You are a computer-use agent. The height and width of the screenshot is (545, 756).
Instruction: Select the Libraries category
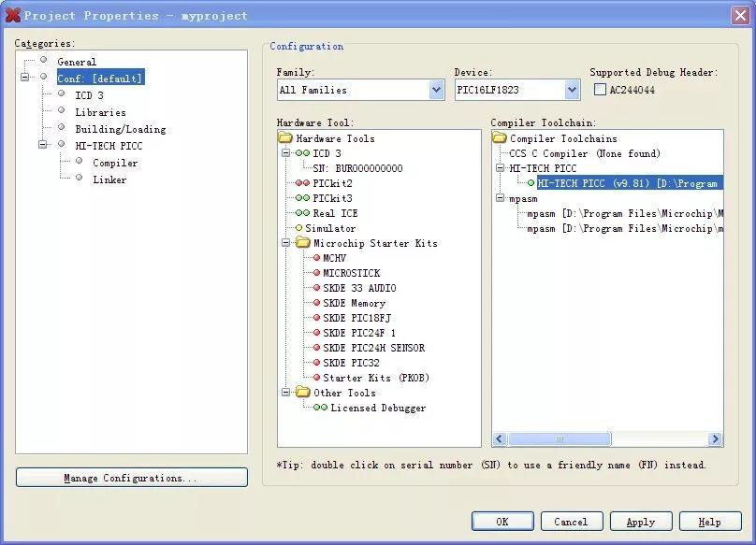pos(101,112)
